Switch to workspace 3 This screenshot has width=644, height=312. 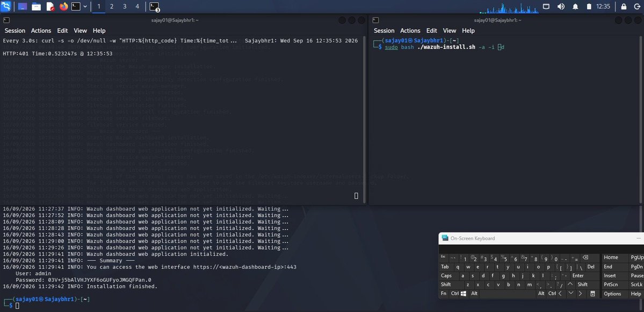[125, 6]
